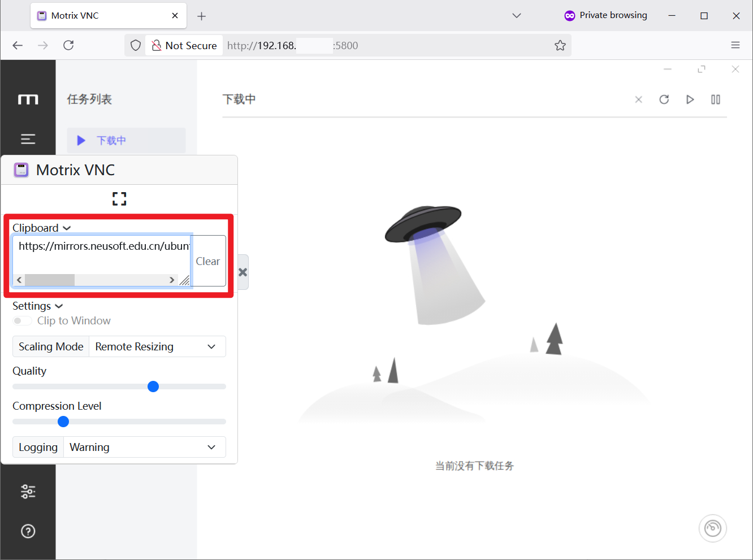Resume all tasks with play icon
This screenshot has height=560, width=753.
click(690, 99)
